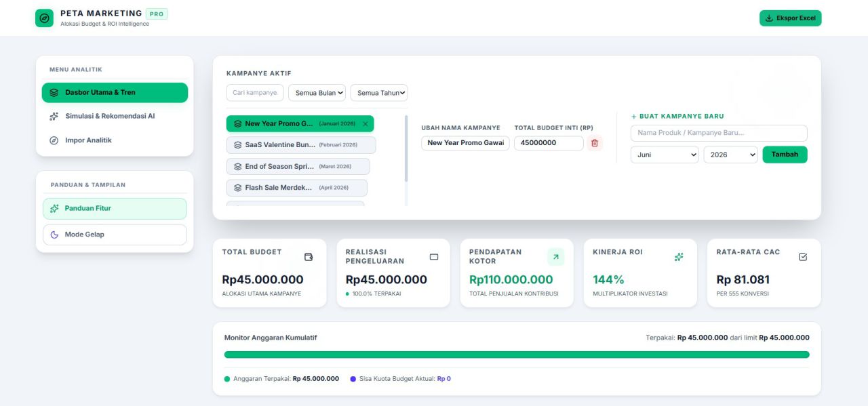Image resolution: width=868 pixels, height=406 pixels.
Task: Click the X on New Year Promo chip
Action: click(x=366, y=124)
